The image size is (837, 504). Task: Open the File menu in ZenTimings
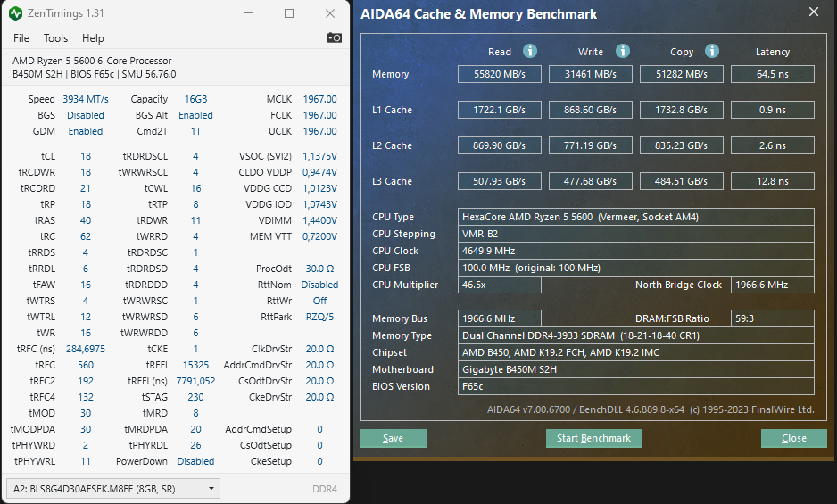point(21,38)
